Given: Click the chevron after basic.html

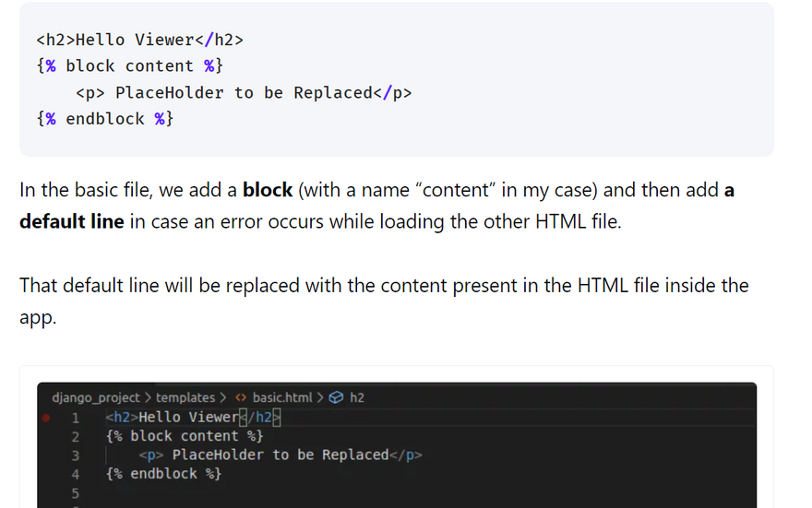Looking at the screenshot, I should pyautogui.click(x=320, y=398).
